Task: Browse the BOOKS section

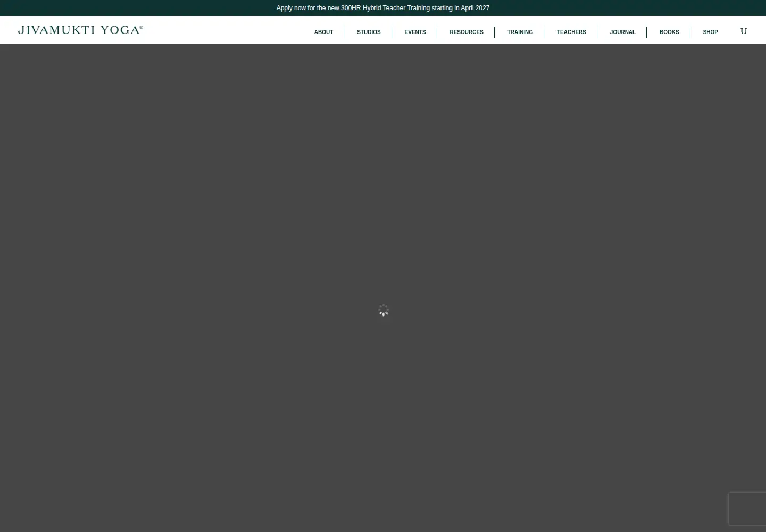Action: 669,32
